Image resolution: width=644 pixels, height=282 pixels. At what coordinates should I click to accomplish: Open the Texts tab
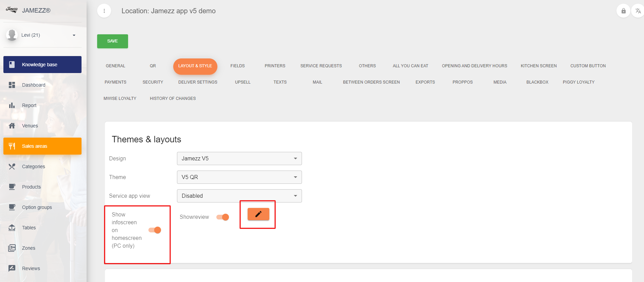[x=280, y=82]
